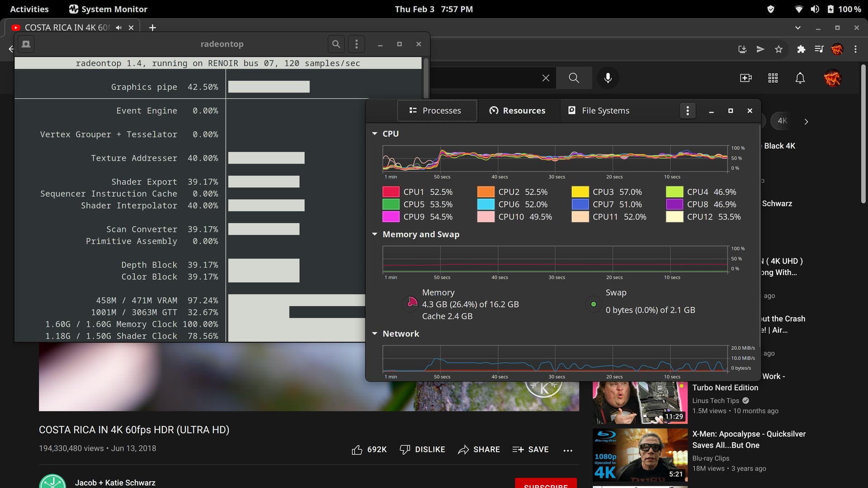Open the System Monitor three-dot menu
Screen dimensions: 868x488
(x=688, y=111)
